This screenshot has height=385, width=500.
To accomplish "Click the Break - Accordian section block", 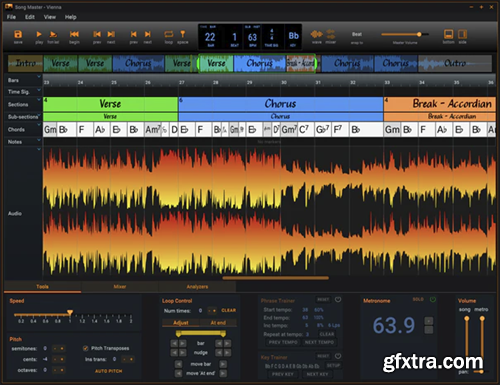I will (x=440, y=104).
